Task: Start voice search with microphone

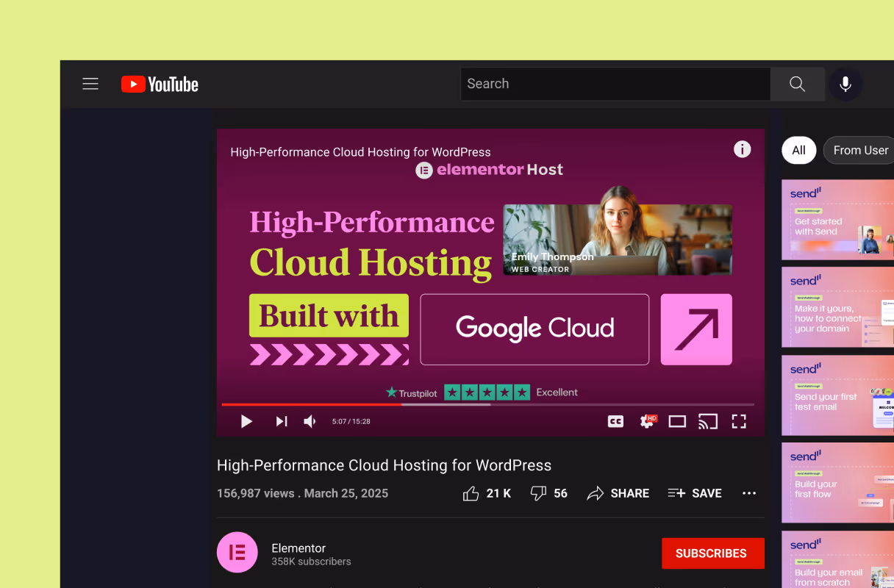Action: coord(845,84)
